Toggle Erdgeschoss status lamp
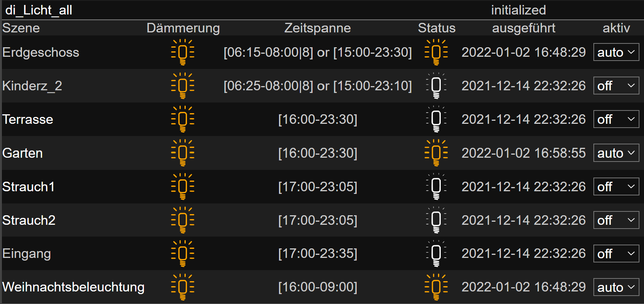644x304 pixels. pyautogui.click(x=436, y=52)
